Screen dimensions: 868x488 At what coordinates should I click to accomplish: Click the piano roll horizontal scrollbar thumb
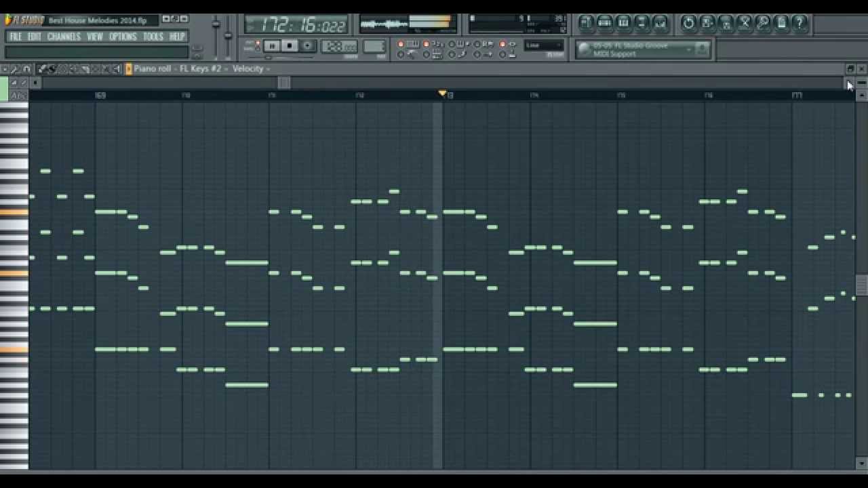pos(284,83)
